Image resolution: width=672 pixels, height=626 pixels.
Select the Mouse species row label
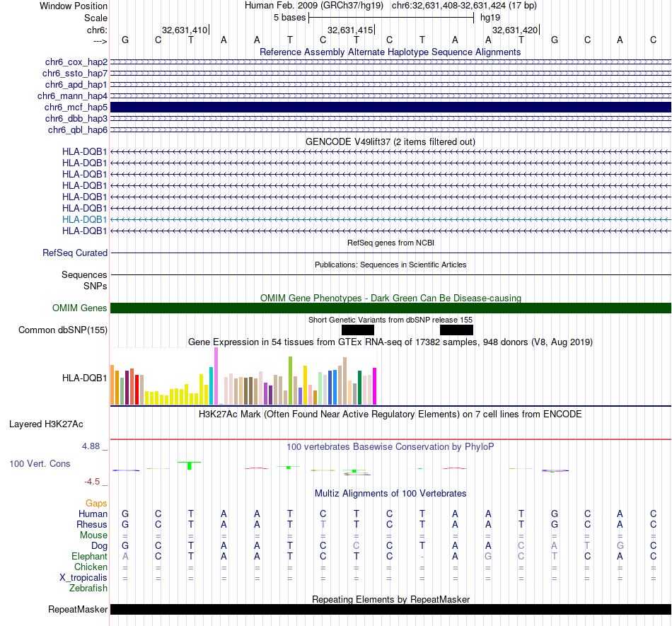coord(93,535)
